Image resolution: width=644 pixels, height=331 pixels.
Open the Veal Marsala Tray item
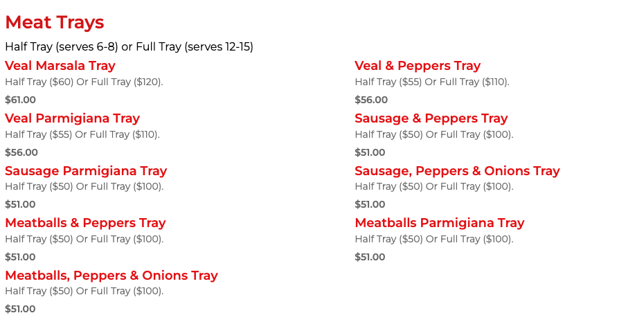click(60, 66)
